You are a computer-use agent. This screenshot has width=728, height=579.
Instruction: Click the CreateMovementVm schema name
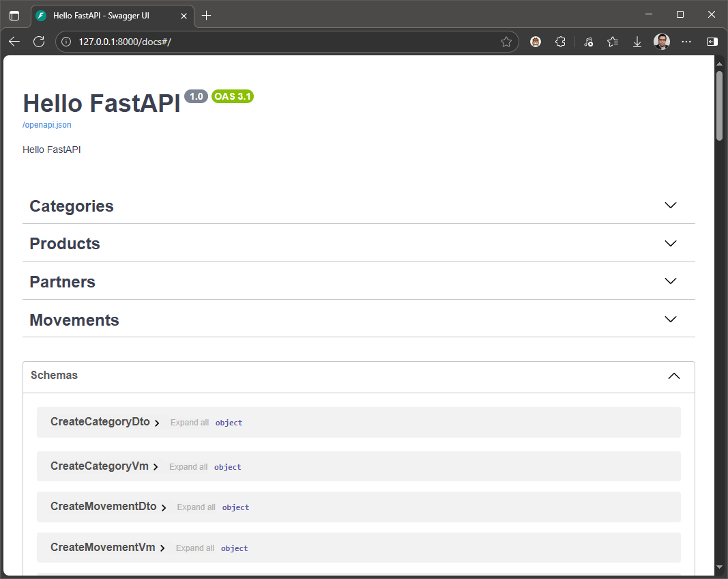102,548
